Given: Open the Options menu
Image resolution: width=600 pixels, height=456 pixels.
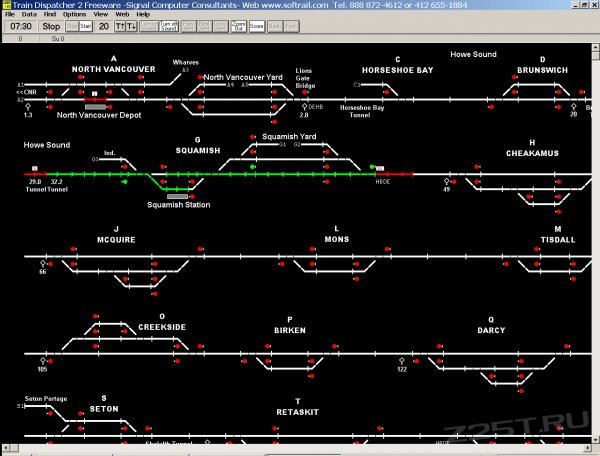Looking at the screenshot, I should (x=74, y=15).
